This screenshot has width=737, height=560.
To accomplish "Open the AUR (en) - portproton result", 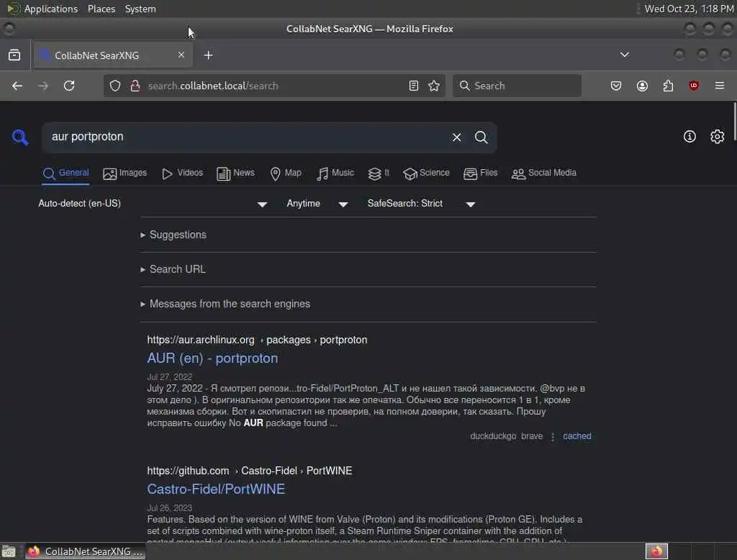I will (212, 358).
